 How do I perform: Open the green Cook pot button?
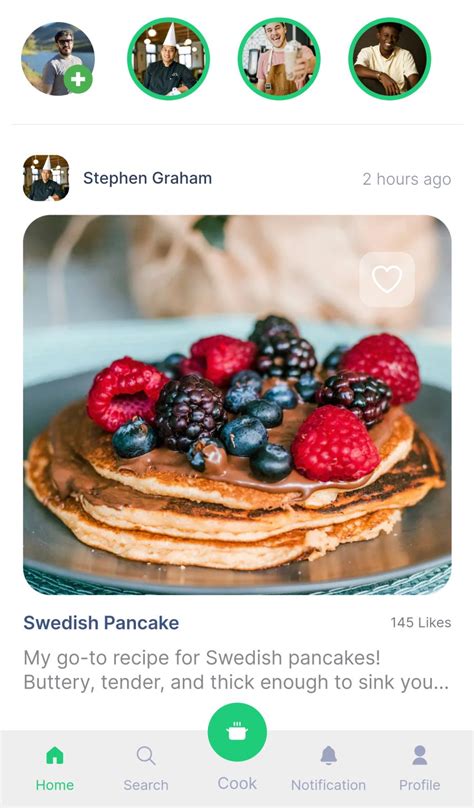click(237, 732)
